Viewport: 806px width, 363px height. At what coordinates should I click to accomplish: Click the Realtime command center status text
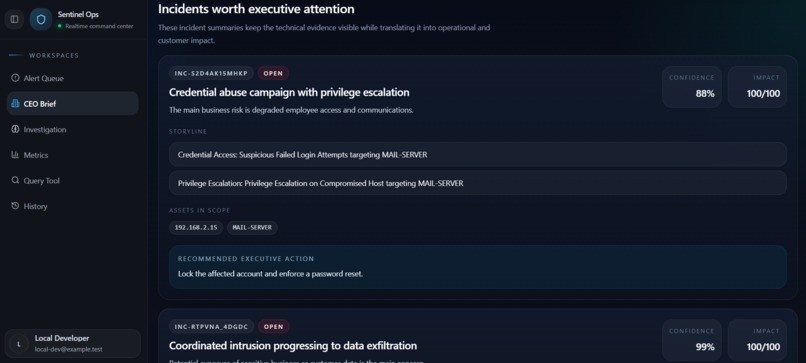[99, 26]
